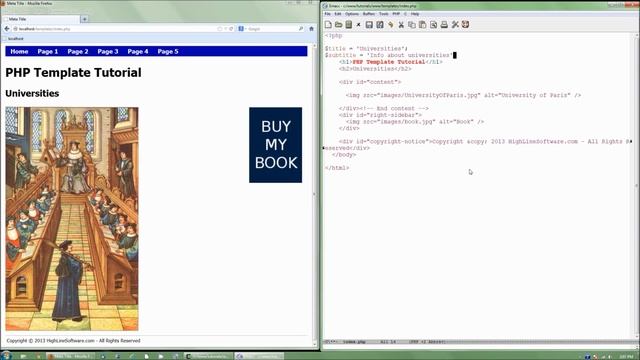Viewport: 640px width, 360px height.
Task: Click the Firefox page vertical scrollbar
Action: [314, 195]
